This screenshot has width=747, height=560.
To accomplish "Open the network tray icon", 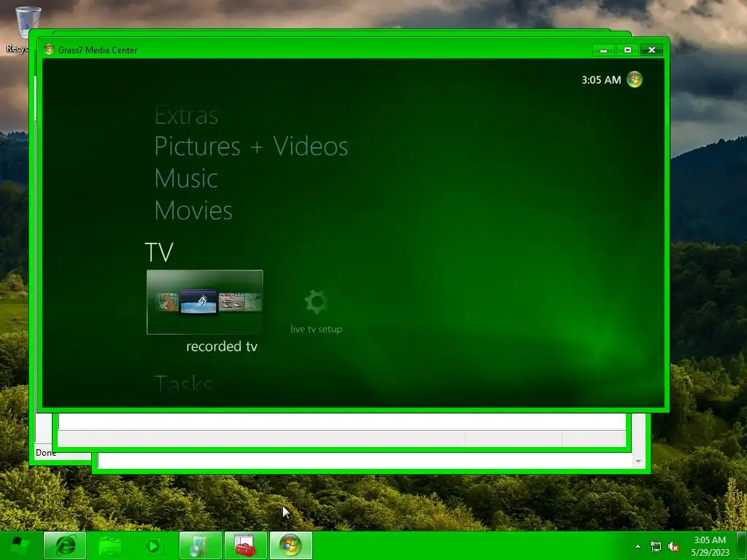I will coord(656,547).
